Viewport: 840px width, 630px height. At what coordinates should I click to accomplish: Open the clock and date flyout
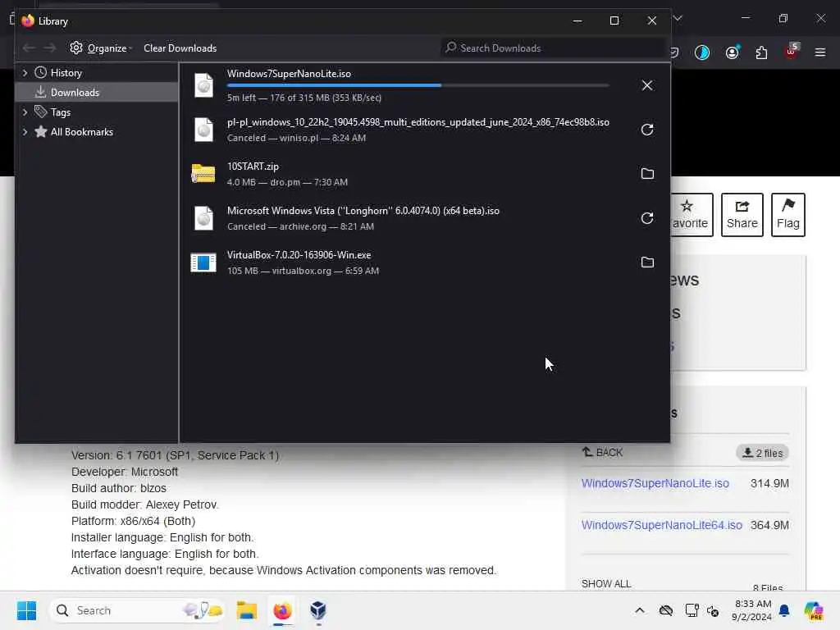click(751, 610)
